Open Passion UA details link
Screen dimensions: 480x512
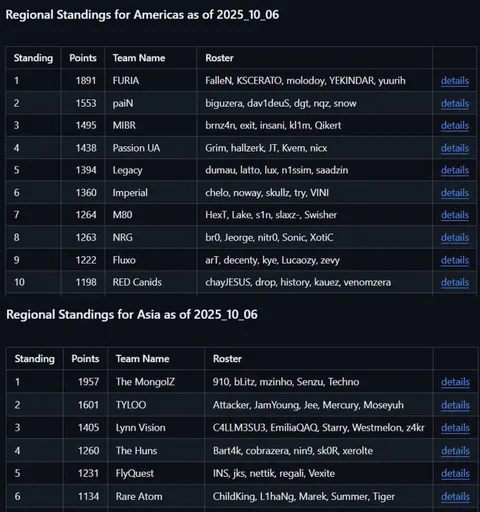click(x=455, y=148)
